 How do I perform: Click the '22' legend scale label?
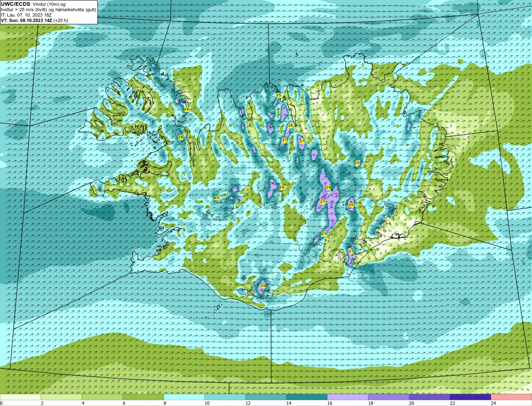452,403
